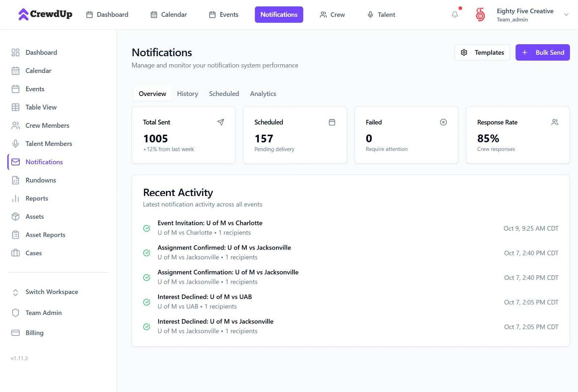Click the Rundowns document icon
578x392 pixels.
tap(15, 180)
